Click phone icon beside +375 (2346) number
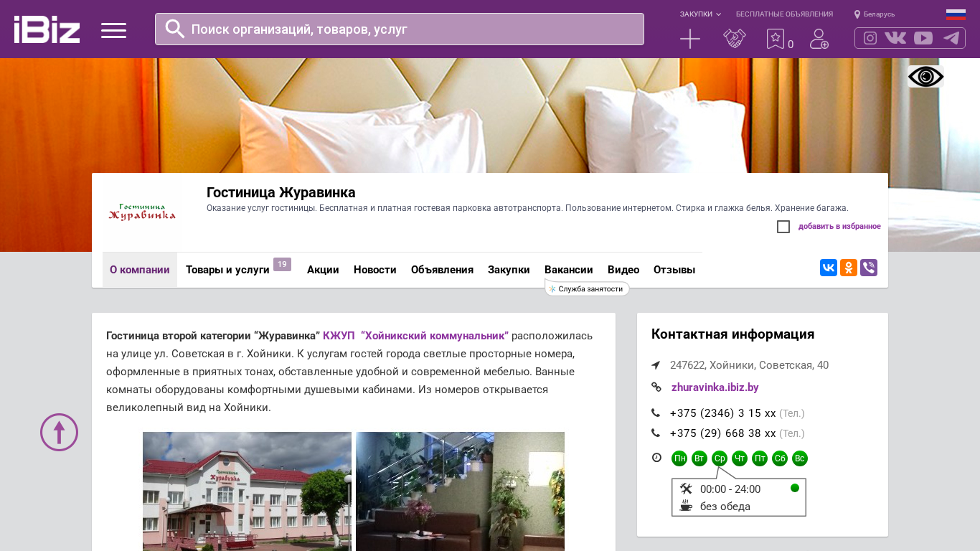Image resolution: width=980 pixels, height=551 pixels. (x=656, y=413)
